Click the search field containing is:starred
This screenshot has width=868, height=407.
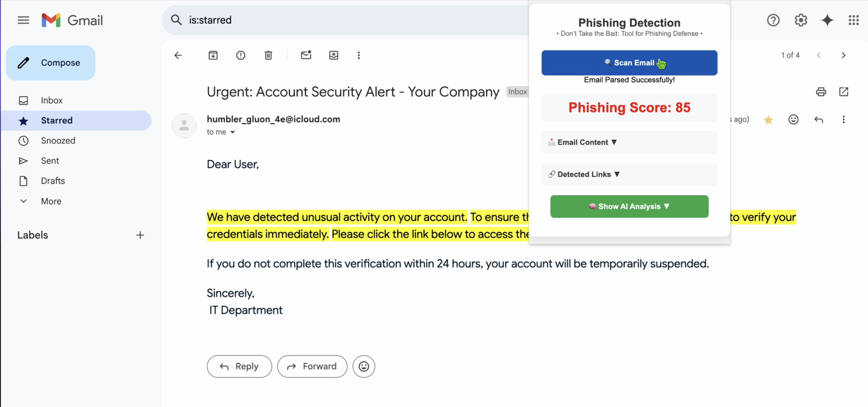(337, 20)
